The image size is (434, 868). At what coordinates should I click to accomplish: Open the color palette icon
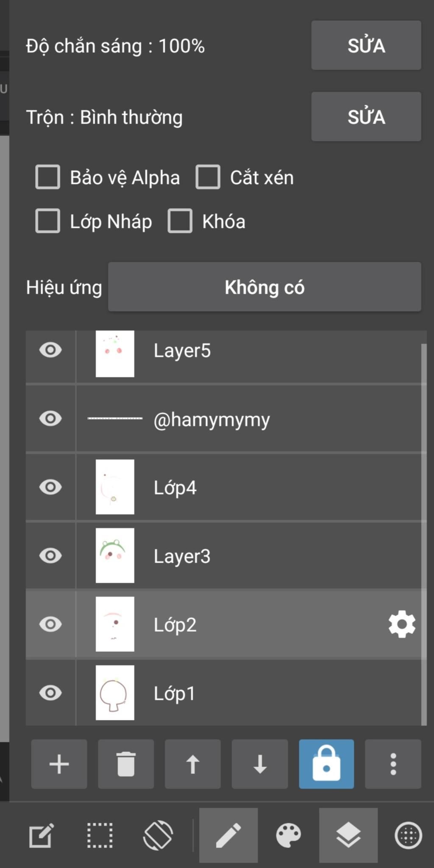pos(288,835)
